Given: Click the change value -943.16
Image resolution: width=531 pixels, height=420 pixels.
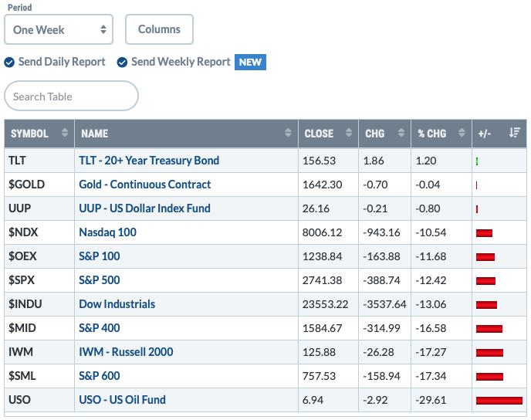Looking at the screenshot, I should 381,232.
